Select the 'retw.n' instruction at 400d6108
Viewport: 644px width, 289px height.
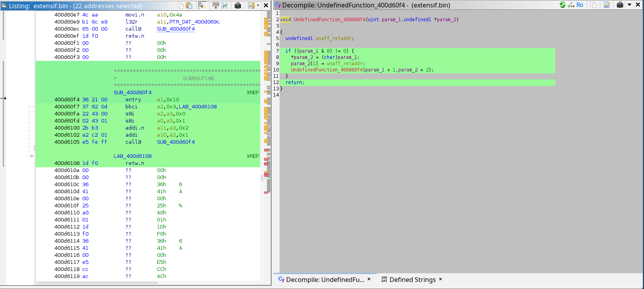tap(135, 163)
